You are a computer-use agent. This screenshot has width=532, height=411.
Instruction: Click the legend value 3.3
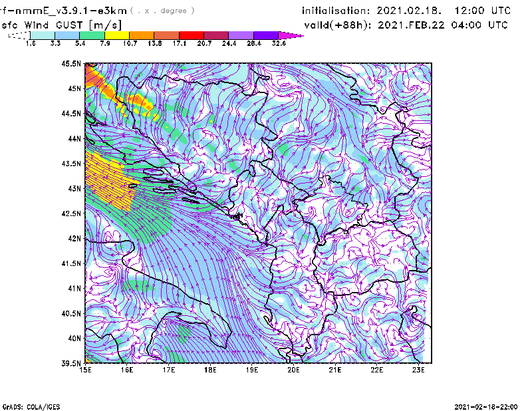(x=55, y=43)
